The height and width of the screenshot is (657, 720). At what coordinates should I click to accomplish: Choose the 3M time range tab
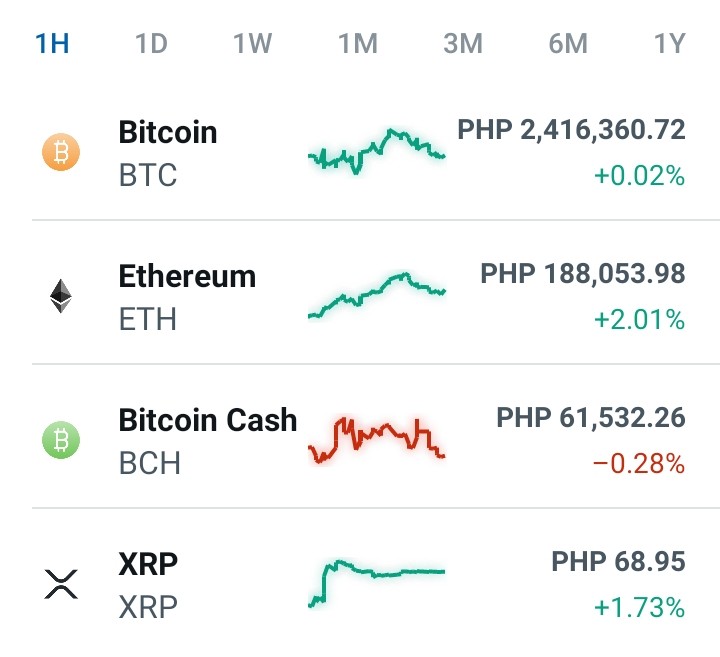point(463,44)
